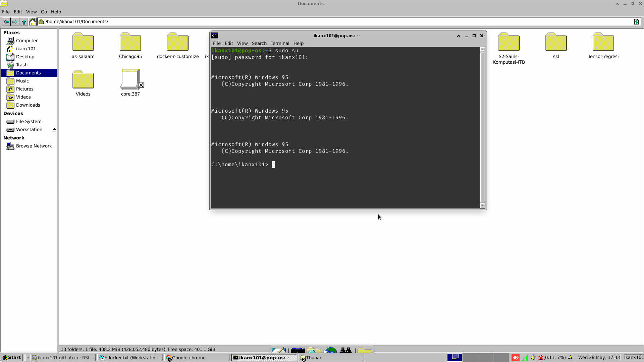Screen dimensions: 644x362
Task: Go to parent folder with up arrow
Action: [x=24, y=22]
